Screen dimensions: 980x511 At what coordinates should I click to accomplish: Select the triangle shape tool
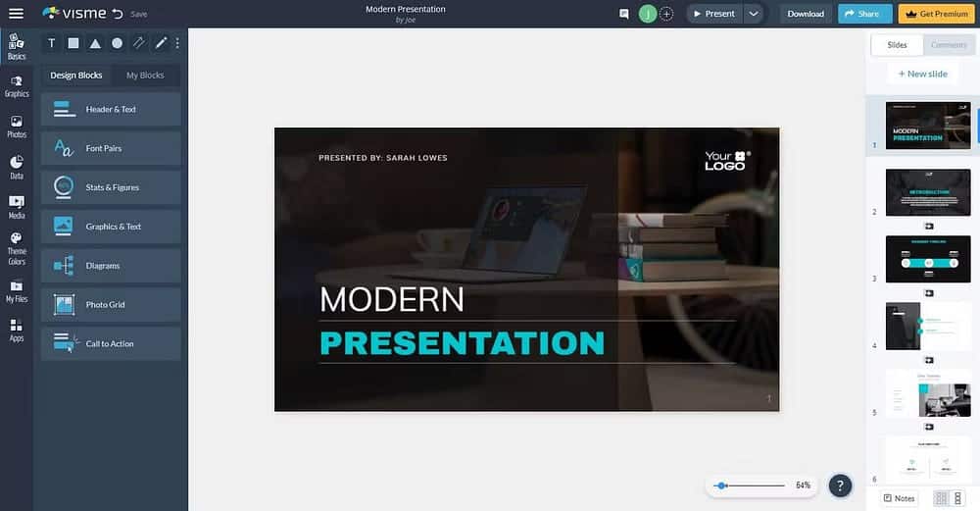[x=95, y=43]
